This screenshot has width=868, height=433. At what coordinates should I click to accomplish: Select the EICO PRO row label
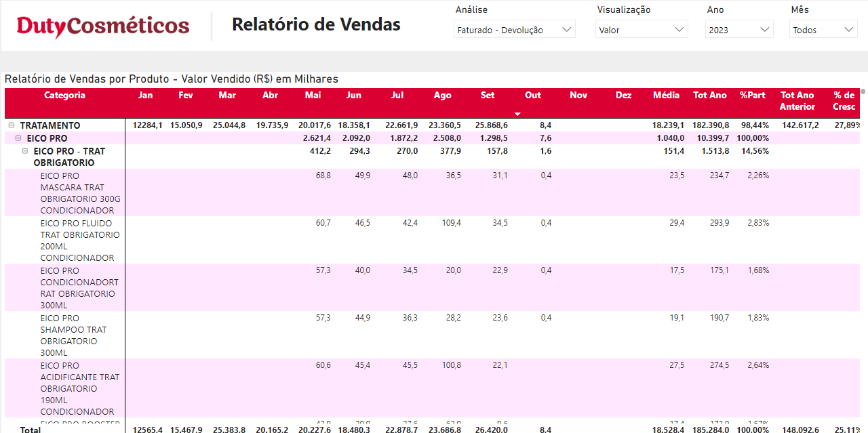tap(47, 138)
